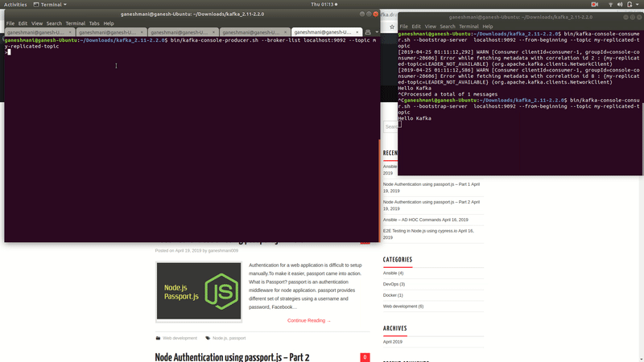Screen dimensions: 644x362
Task: Click the red comment count badge
Action: [365, 357]
